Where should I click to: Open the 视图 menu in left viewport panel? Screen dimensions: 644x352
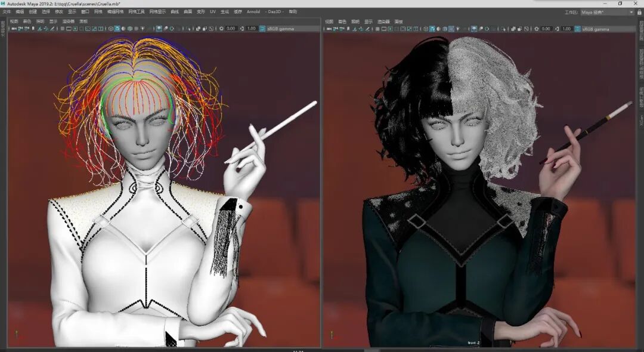[x=14, y=21]
